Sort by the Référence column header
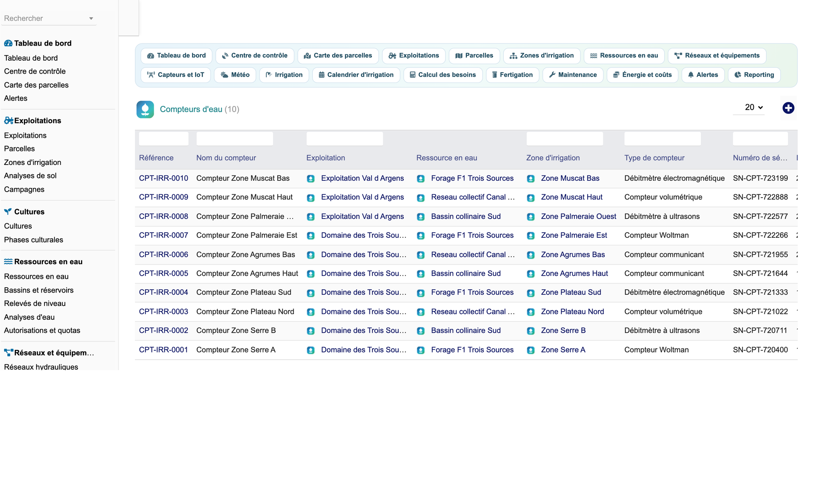 click(156, 158)
